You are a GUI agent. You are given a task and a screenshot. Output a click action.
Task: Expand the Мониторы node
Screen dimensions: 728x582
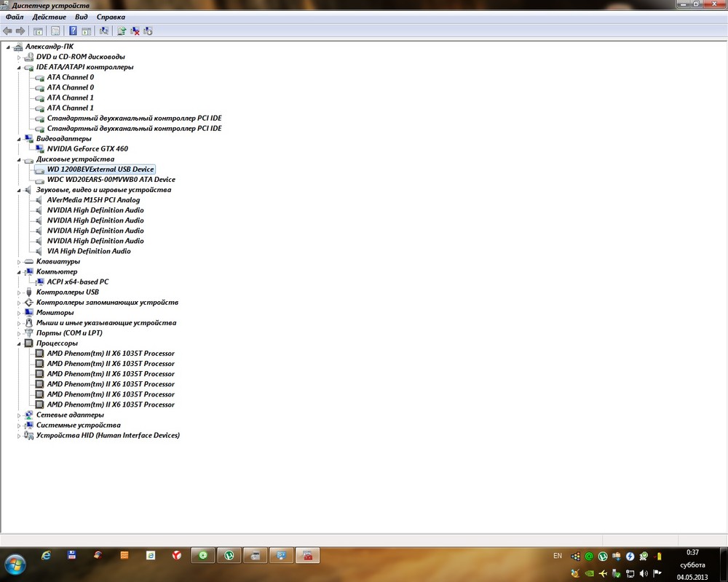(19, 313)
